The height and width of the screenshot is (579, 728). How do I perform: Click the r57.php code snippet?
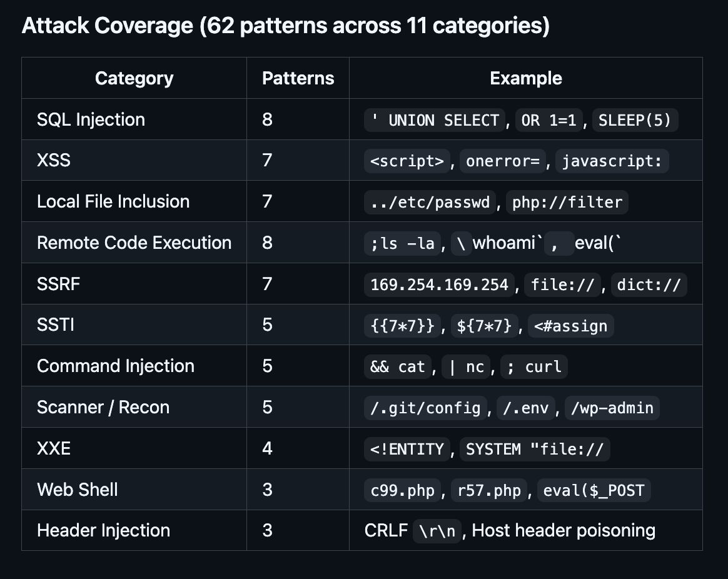(x=489, y=490)
